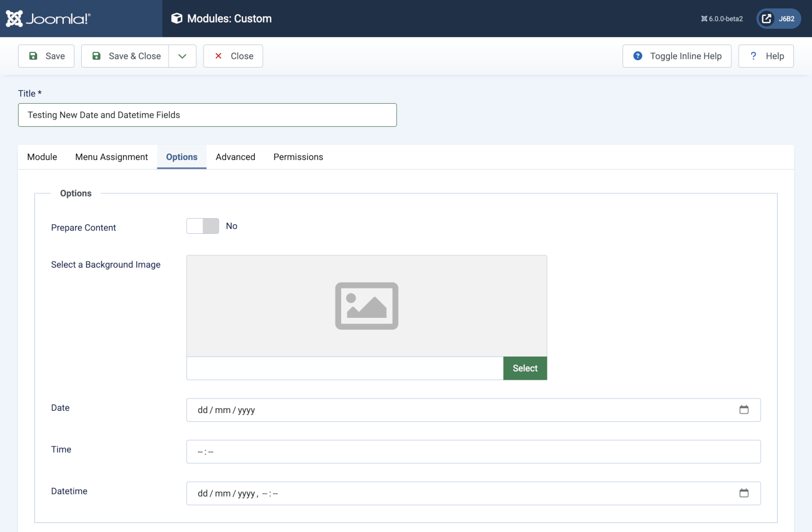This screenshot has height=532, width=812.
Task: Expand the Save & Close dropdown arrow
Action: (182, 56)
